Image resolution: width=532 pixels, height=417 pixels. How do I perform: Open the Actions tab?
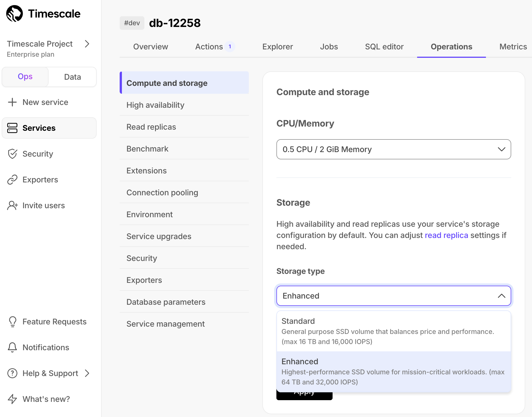pos(215,47)
